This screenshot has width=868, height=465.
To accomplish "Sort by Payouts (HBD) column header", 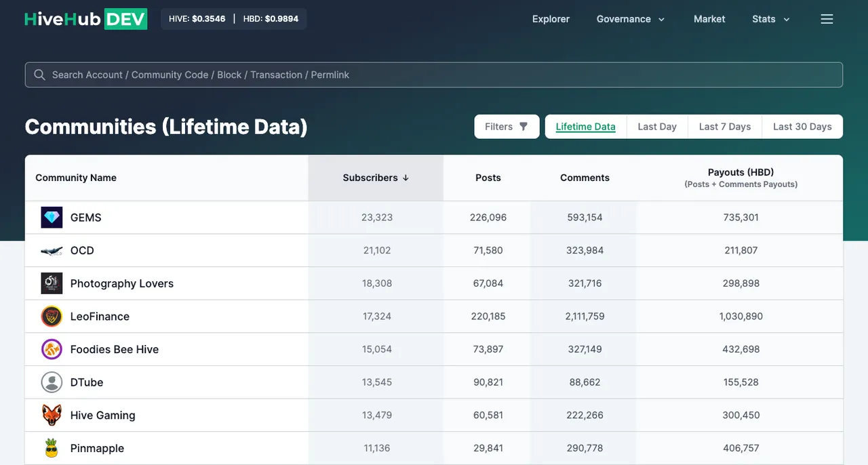I will 741,178.
